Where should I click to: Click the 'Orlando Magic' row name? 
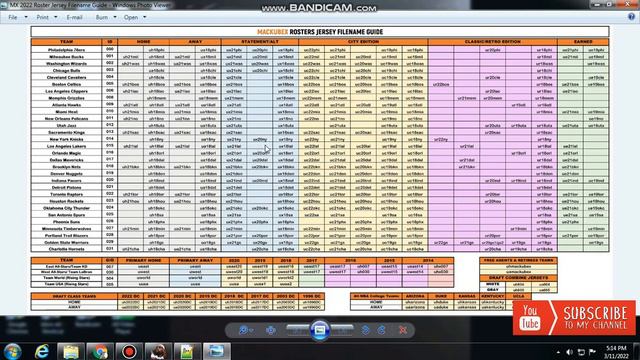[x=67, y=153]
